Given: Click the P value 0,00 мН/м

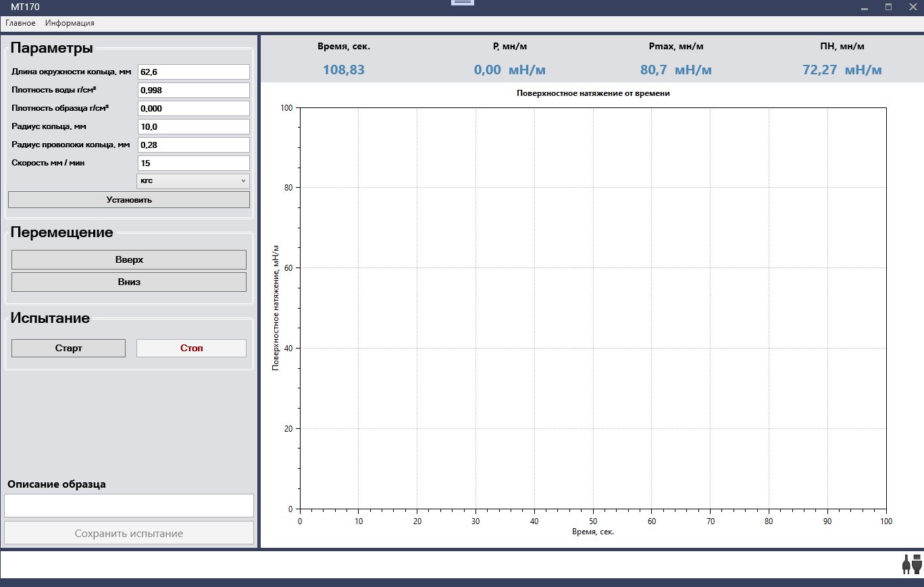Looking at the screenshot, I should [x=510, y=70].
